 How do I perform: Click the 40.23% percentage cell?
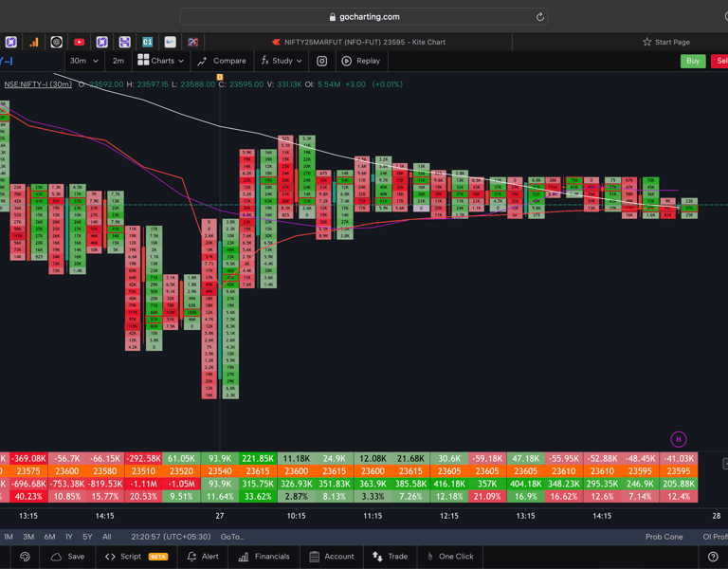28,496
